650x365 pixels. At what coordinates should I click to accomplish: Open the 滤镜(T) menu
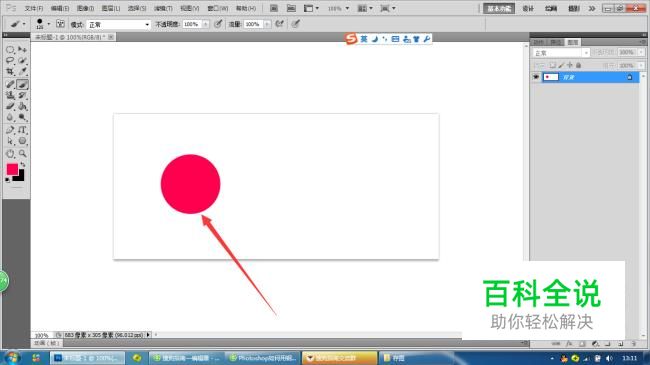163,8
